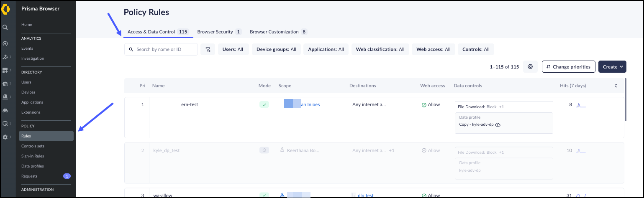Click search magnifier inside the search field

(x=131, y=49)
